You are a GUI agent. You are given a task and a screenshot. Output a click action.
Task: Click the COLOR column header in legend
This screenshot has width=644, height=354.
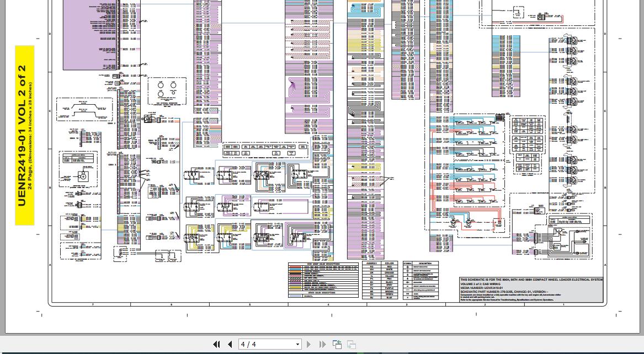[390, 263]
